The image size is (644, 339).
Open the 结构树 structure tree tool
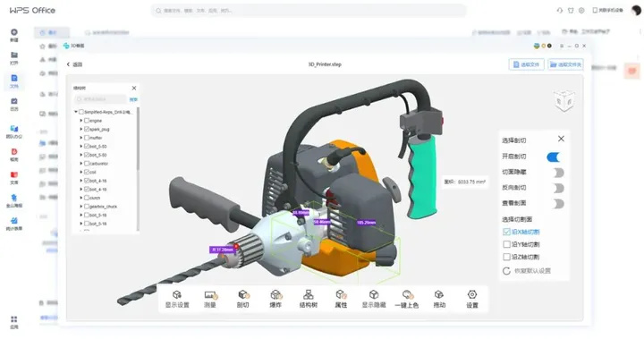tap(308, 299)
